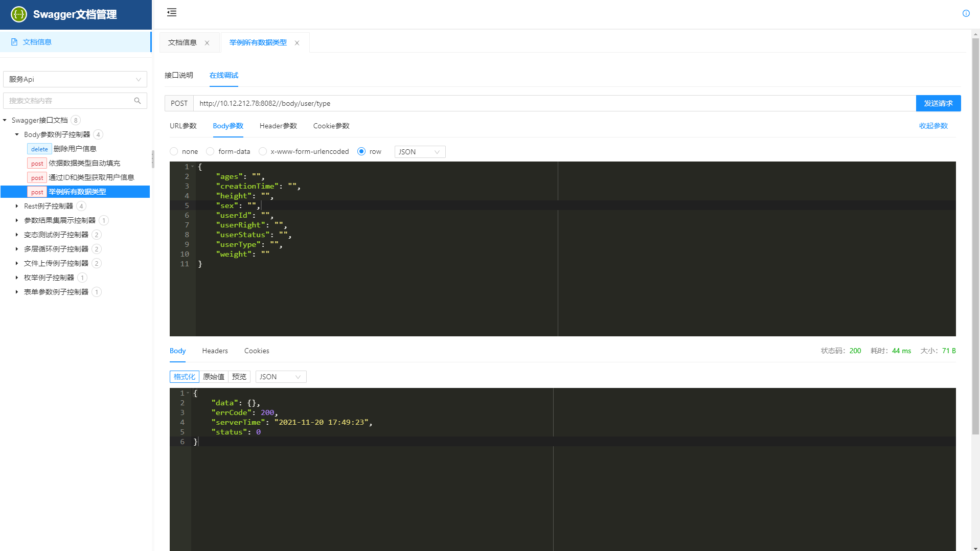The image size is (980, 551).
Task: Click the search magnifier icon
Action: (x=138, y=101)
